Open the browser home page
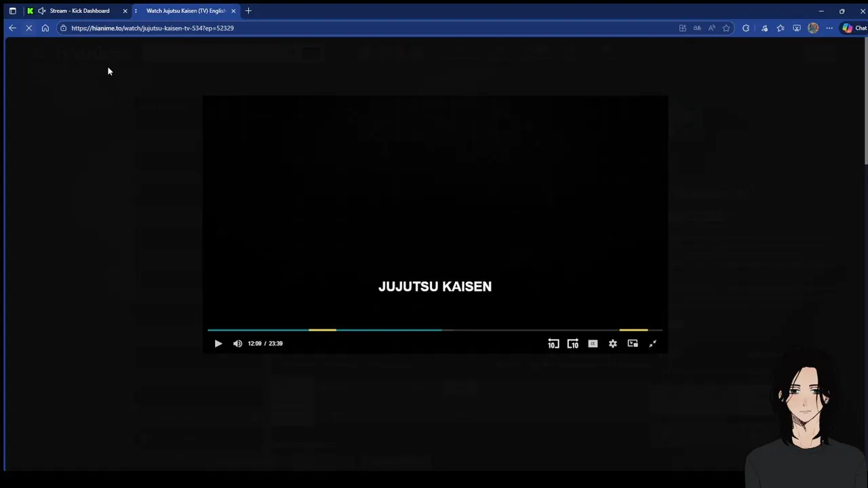Image resolution: width=868 pixels, height=488 pixels. [x=45, y=28]
